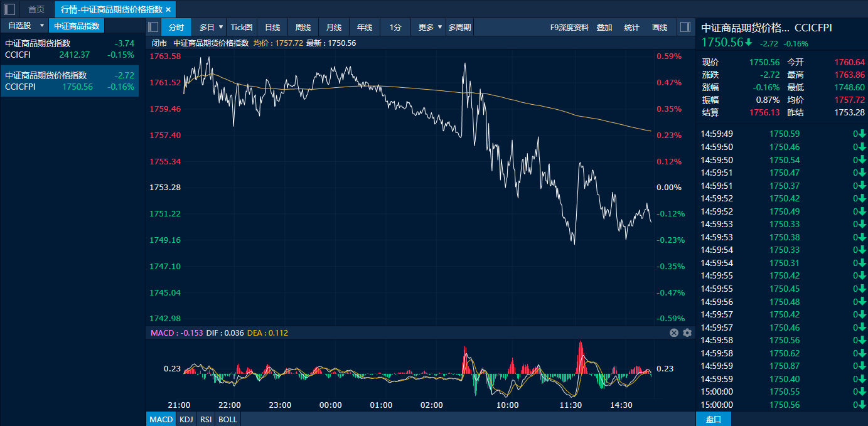This screenshot has height=426, width=868.
Task: Expand the 自选股 dropdown
Action: 42,26
